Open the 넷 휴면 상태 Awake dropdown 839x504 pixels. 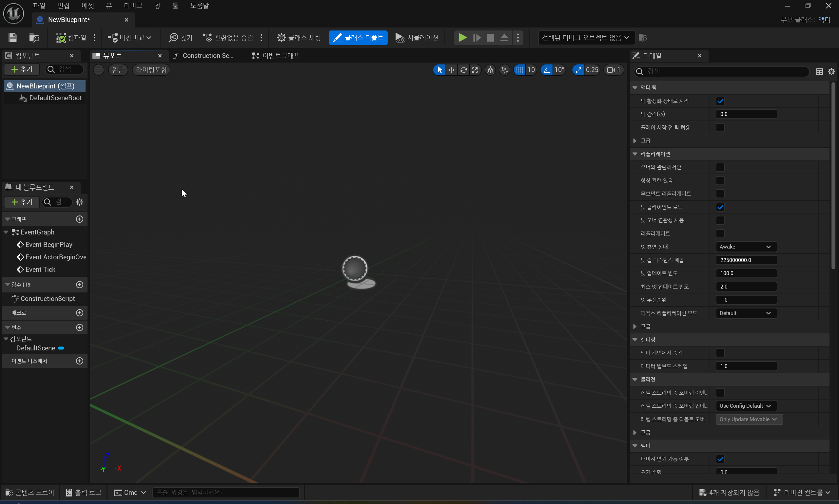(x=746, y=247)
